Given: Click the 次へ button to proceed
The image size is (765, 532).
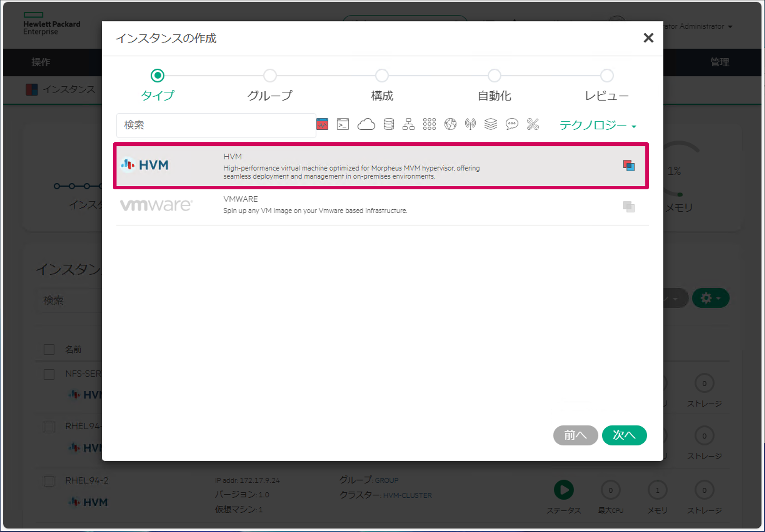Looking at the screenshot, I should click(x=624, y=435).
